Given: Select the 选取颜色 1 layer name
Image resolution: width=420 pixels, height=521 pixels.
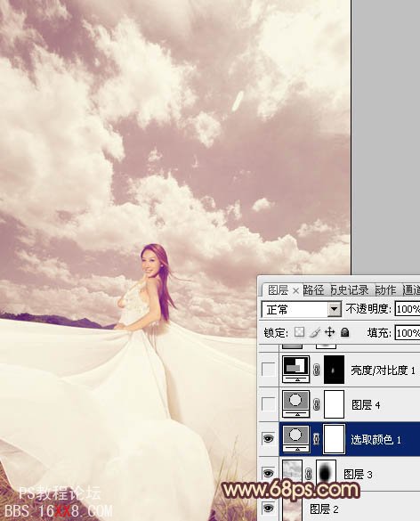Looking at the screenshot, I should 376,440.
